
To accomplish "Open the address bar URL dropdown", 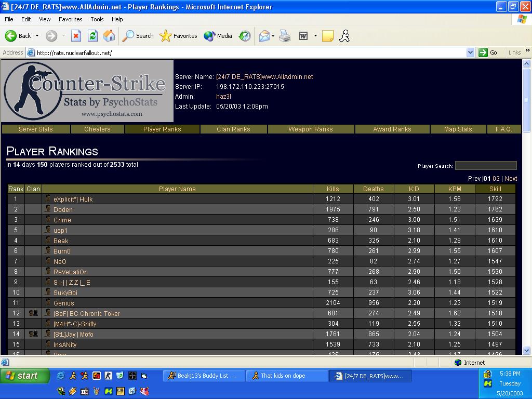I will (x=470, y=52).
